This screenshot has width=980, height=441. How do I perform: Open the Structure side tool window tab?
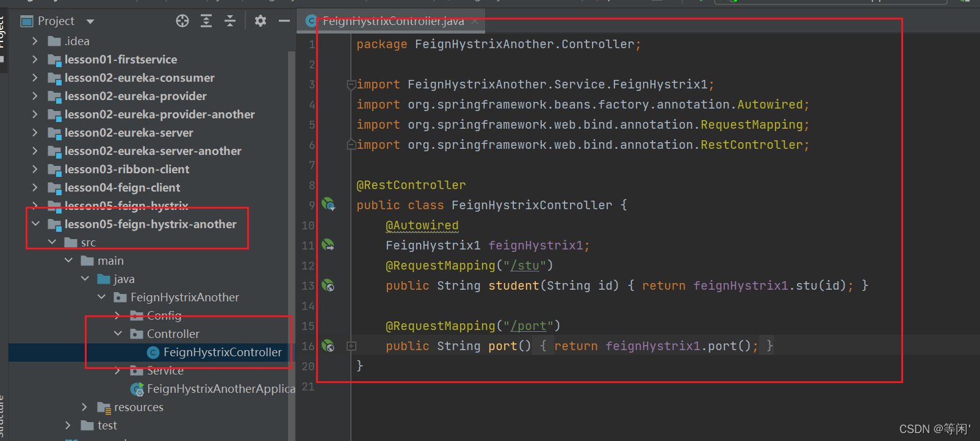[x=3, y=418]
